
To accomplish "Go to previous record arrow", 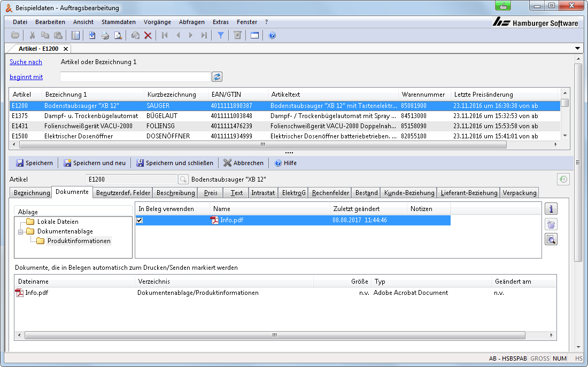I will pos(178,36).
